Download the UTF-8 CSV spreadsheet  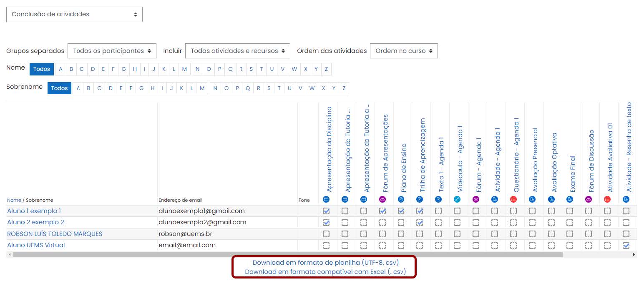(x=325, y=263)
